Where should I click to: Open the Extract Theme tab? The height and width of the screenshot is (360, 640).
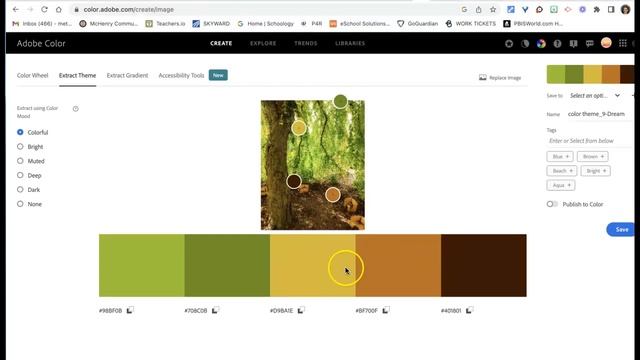click(x=77, y=76)
